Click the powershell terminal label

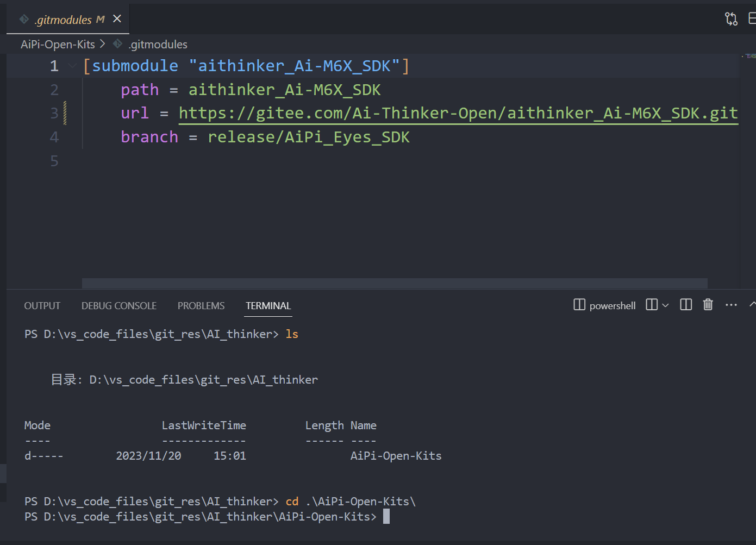click(x=613, y=306)
